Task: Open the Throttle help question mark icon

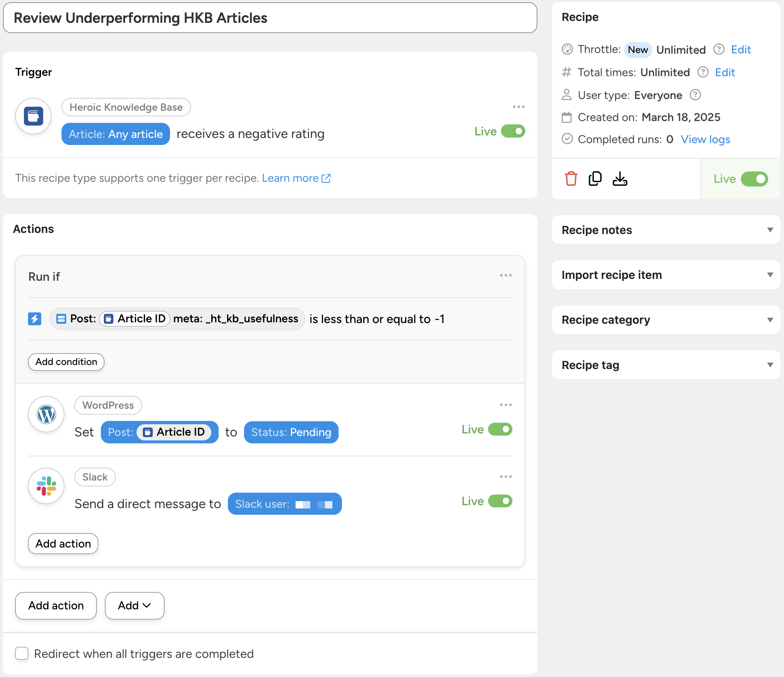Action: point(718,50)
